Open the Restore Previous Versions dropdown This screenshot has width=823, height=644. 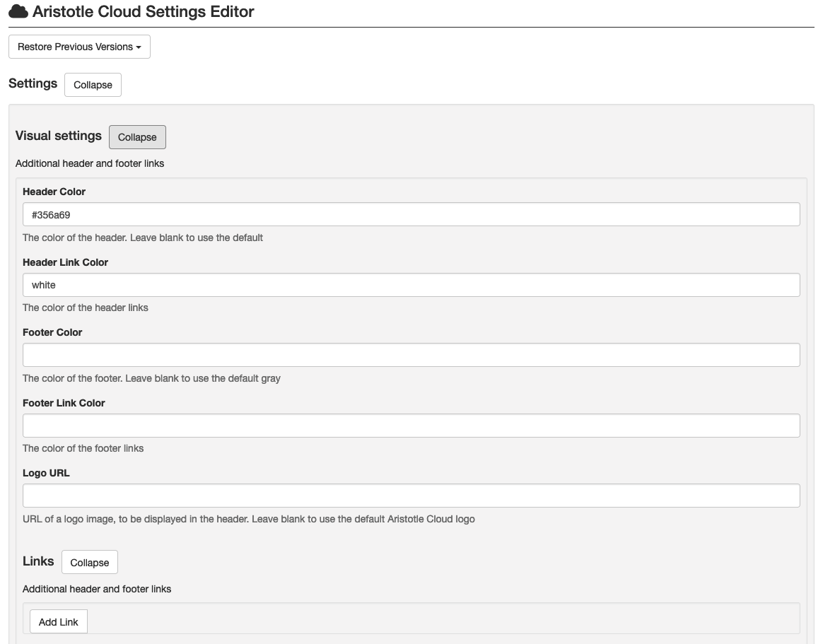pos(79,47)
